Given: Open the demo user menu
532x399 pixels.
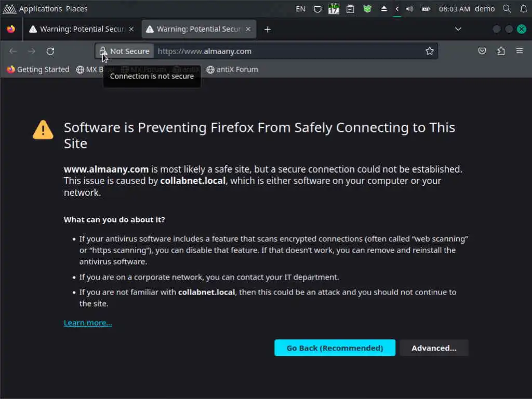Looking at the screenshot, I should [485, 9].
